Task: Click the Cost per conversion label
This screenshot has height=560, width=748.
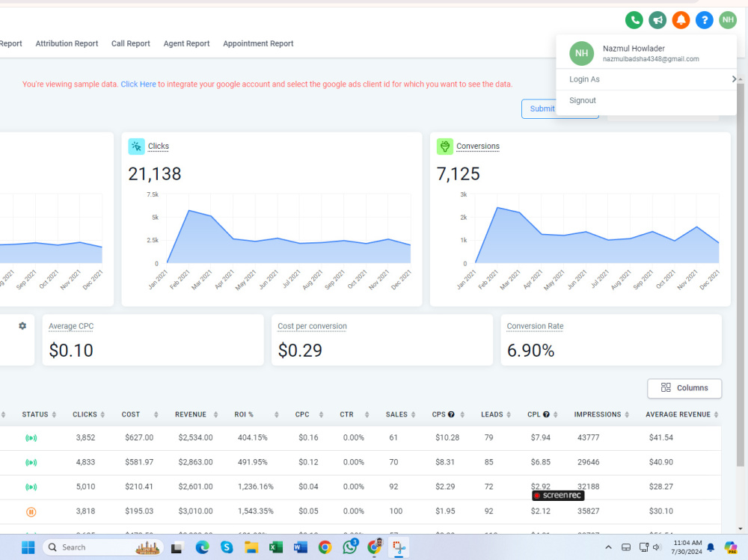Action: 312,326
